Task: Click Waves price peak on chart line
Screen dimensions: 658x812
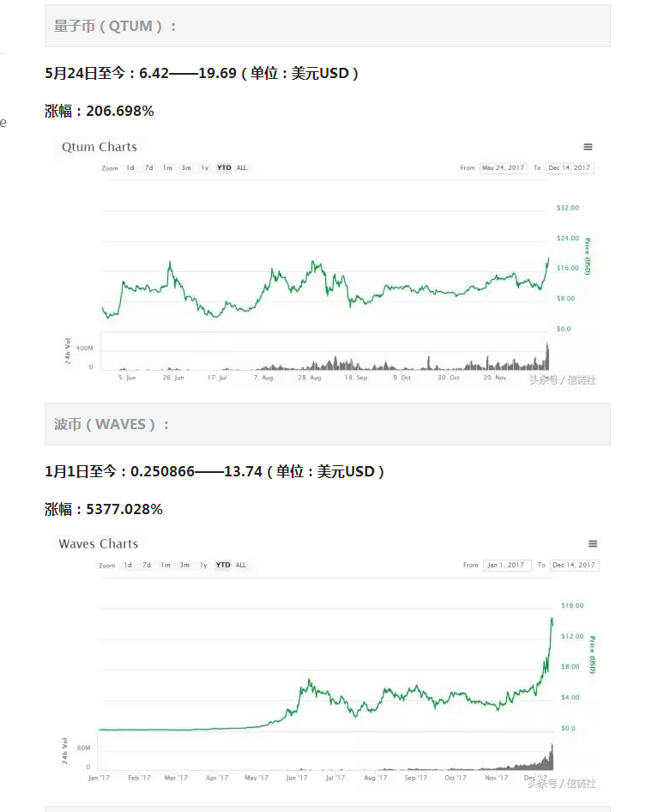Action: 552,619
